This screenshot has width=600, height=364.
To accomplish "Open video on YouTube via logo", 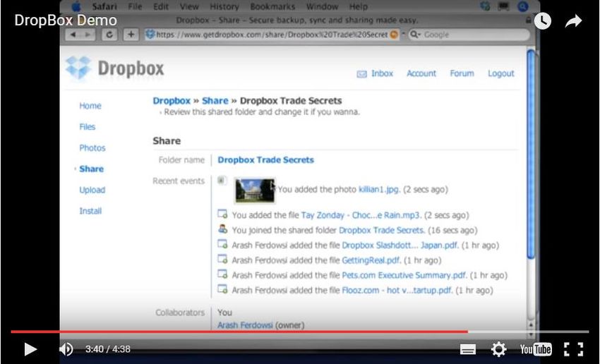I will pos(536,349).
